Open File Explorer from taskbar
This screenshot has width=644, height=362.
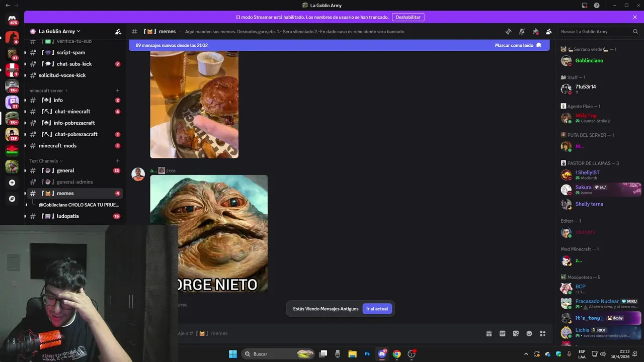coord(352,354)
